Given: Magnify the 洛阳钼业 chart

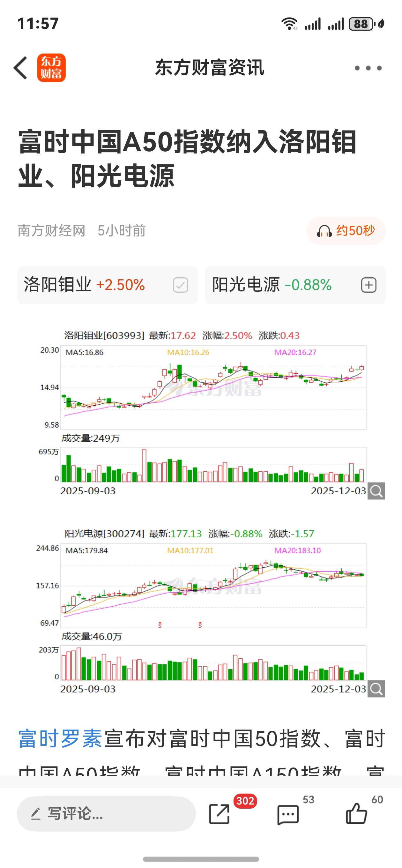Looking at the screenshot, I should pyautogui.click(x=376, y=491).
